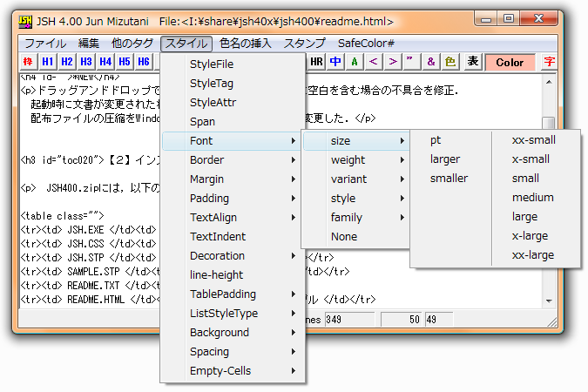The height and width of the screenshot is (392, 588).
Task: Insert an H1 heading tag
Action: [47, 62]
